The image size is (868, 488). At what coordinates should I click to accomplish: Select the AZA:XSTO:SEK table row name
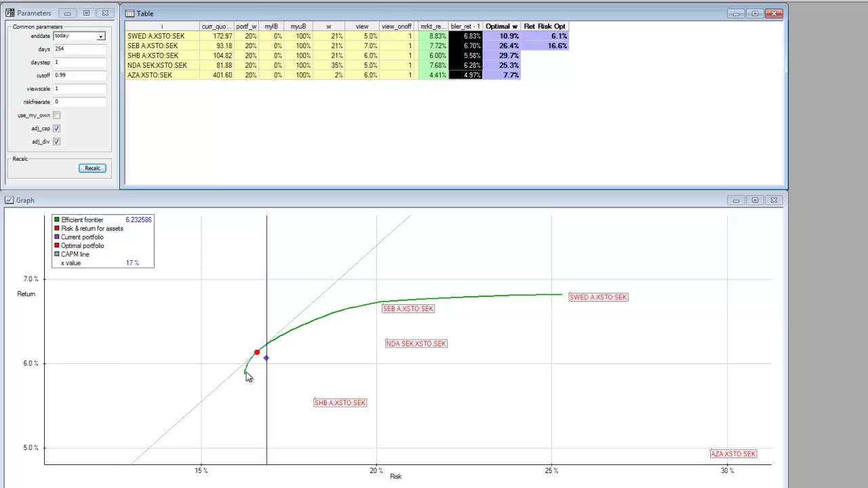150,75
